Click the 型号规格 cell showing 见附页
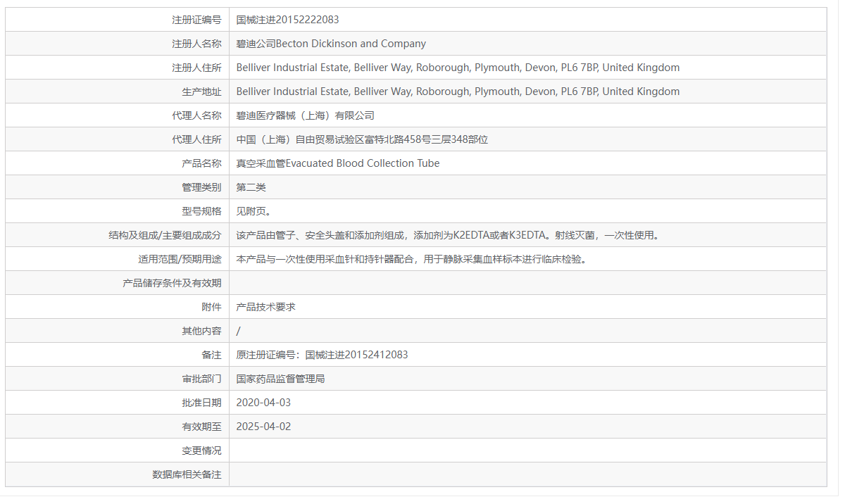The image size is (845, 504). tap(254, 210)
